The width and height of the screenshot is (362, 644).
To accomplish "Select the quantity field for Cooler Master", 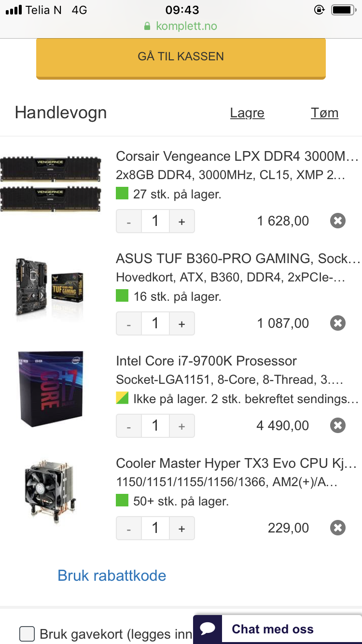I will click(x=155, y=528).
